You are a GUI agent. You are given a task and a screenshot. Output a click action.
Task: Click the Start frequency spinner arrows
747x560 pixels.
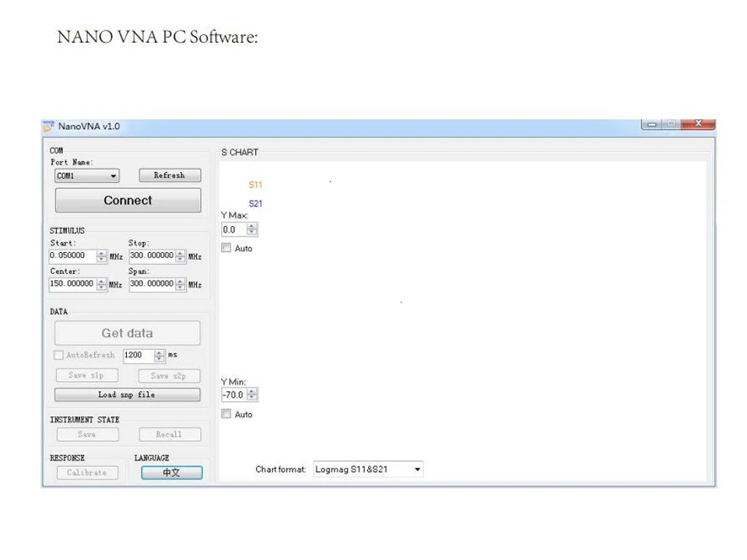[101, 256]
